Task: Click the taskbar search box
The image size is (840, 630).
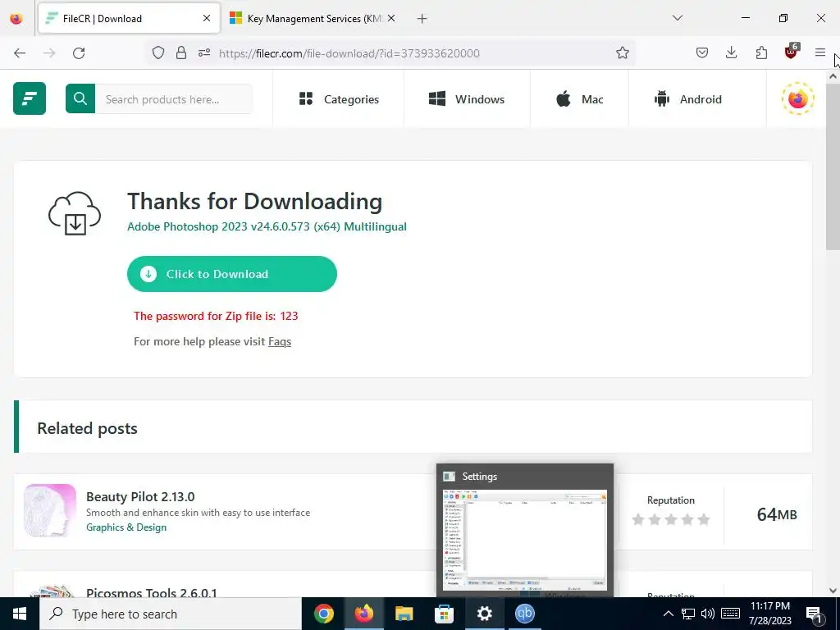Action: [x=171, y=614]
